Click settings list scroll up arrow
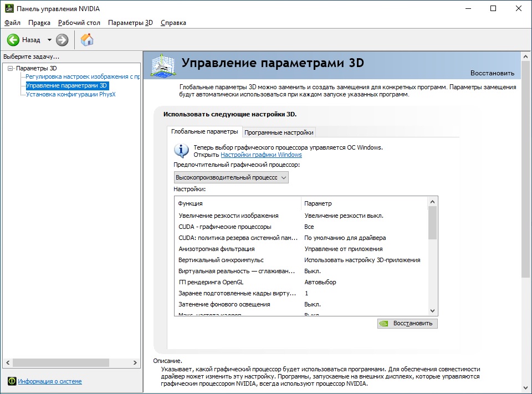Viewport: 532px width, 394px height. pyautogui.click(x=432, y=202)
